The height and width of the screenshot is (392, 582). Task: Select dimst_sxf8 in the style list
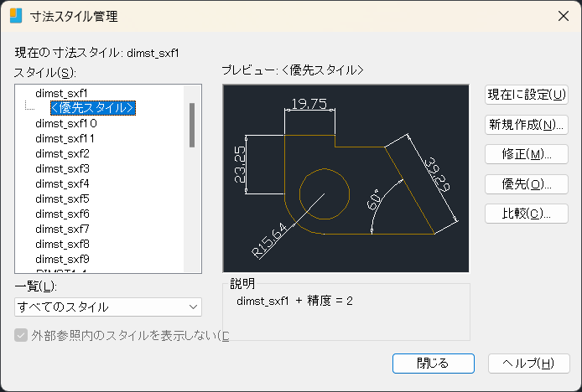pyautogui.click(x=62, y=244)
